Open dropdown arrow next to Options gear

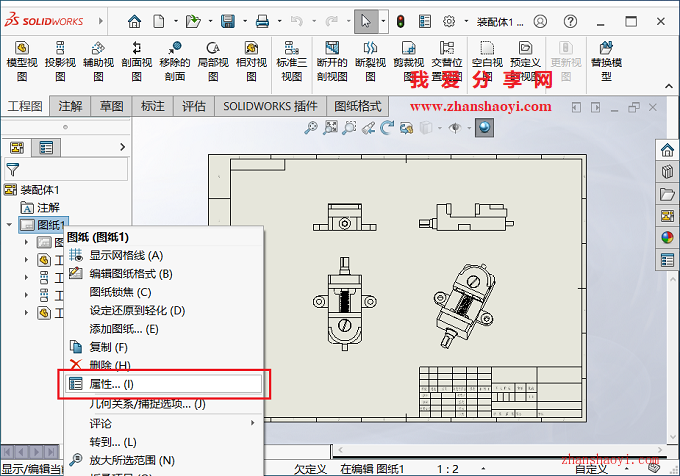467,21
